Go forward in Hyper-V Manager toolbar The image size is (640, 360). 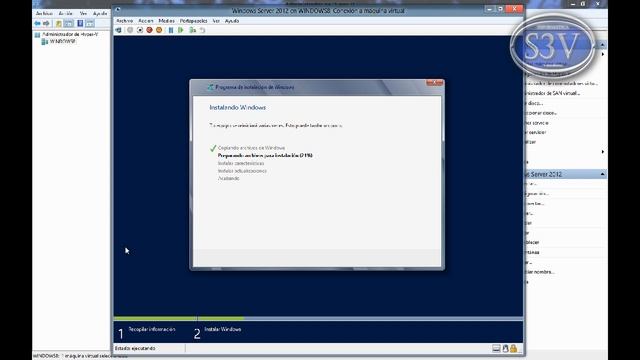click(x=46, y=23)
